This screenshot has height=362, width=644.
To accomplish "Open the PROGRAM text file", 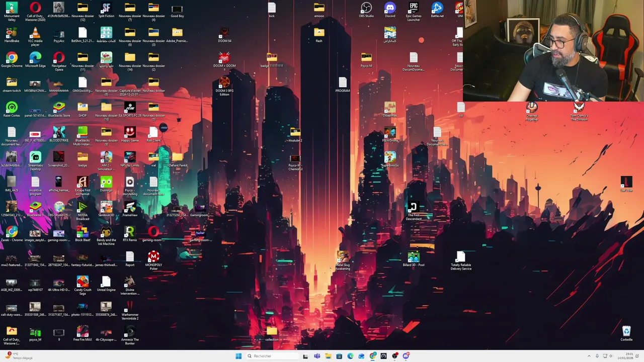I will point(343,84).
